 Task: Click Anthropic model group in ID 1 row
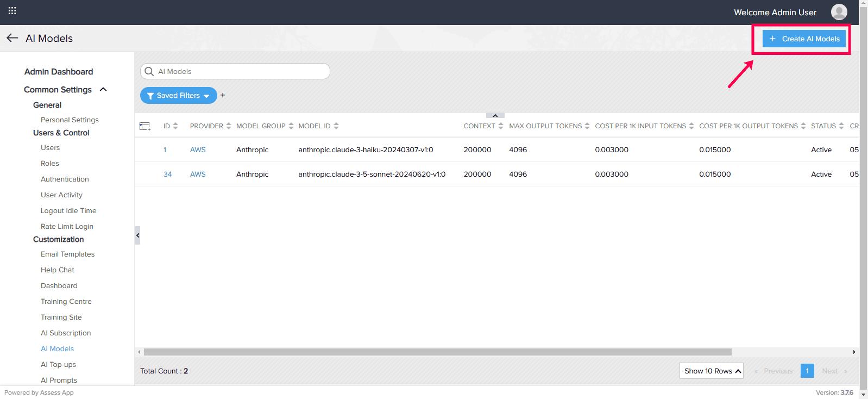252,150
